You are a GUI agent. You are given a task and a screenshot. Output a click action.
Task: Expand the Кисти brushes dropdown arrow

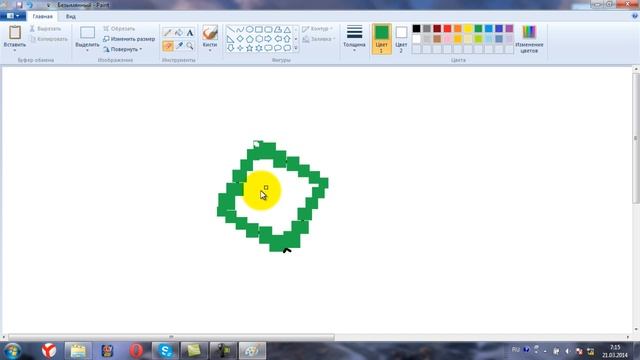coord(210,51)
